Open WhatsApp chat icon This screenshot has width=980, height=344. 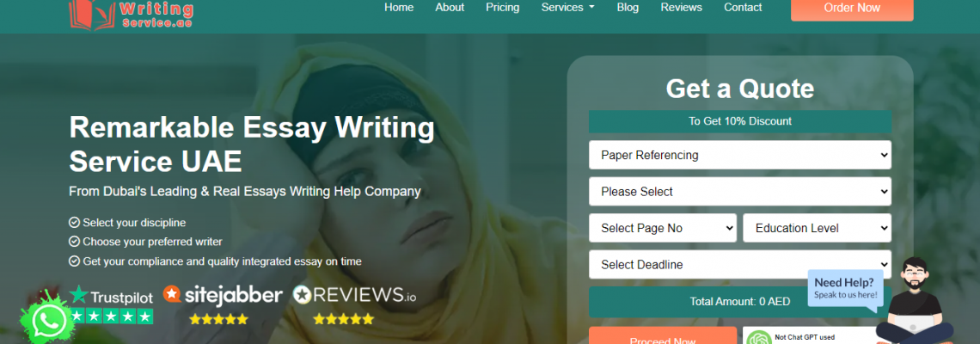coord(47,322)
